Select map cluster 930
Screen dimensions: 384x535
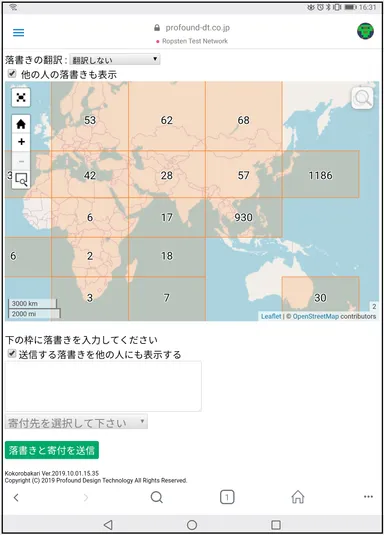pos(243,217)
